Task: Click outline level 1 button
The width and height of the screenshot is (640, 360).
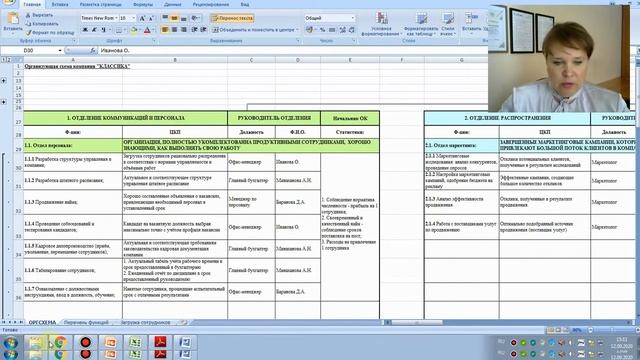Action: pyautogui.click(x=3, y=60)
